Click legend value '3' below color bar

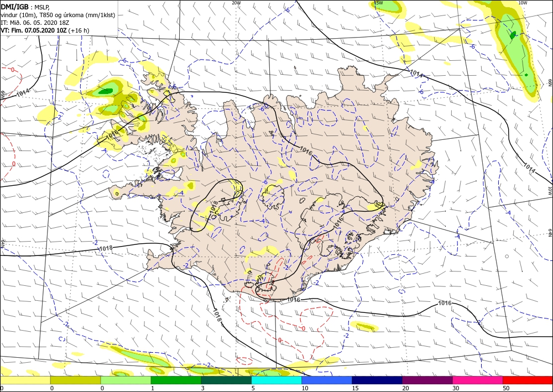click(x=203, y=388)
